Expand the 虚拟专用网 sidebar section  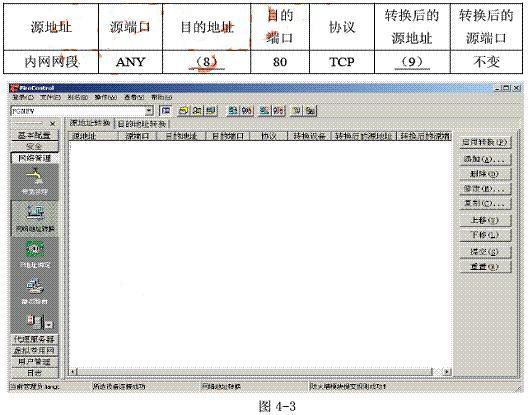(x=34, y=350)
